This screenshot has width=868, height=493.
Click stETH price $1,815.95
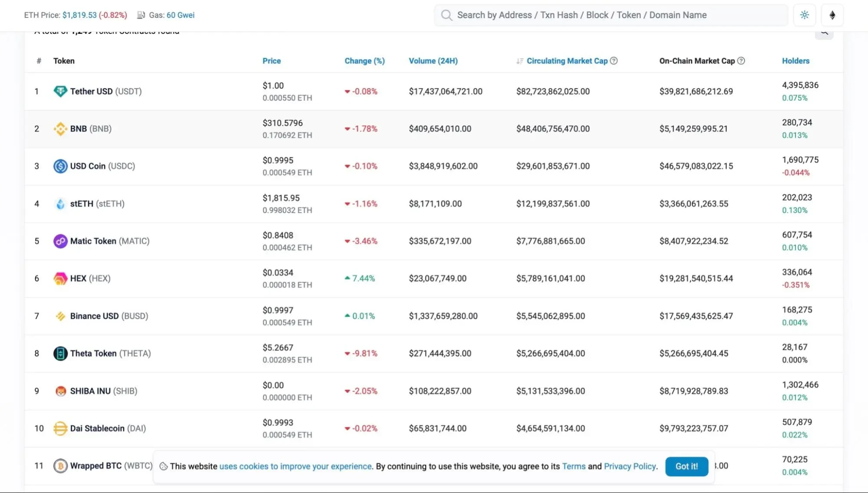pyautogui.click(x=281, y=198)
